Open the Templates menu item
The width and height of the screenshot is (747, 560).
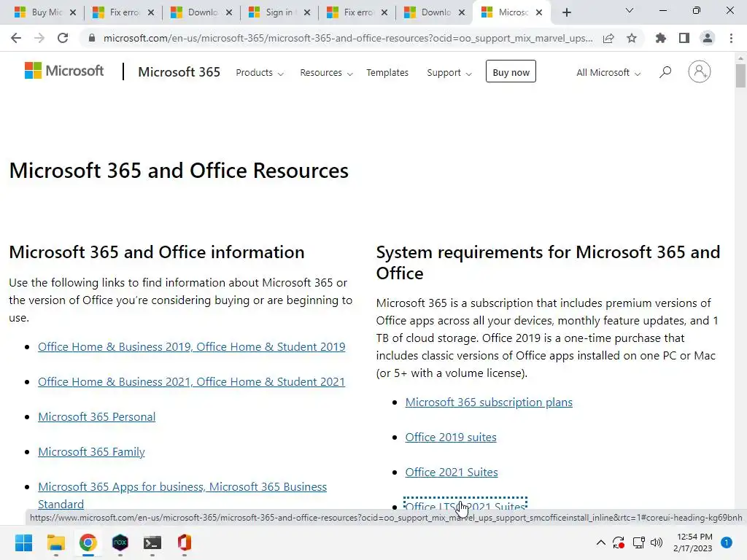tap(387, 73)
